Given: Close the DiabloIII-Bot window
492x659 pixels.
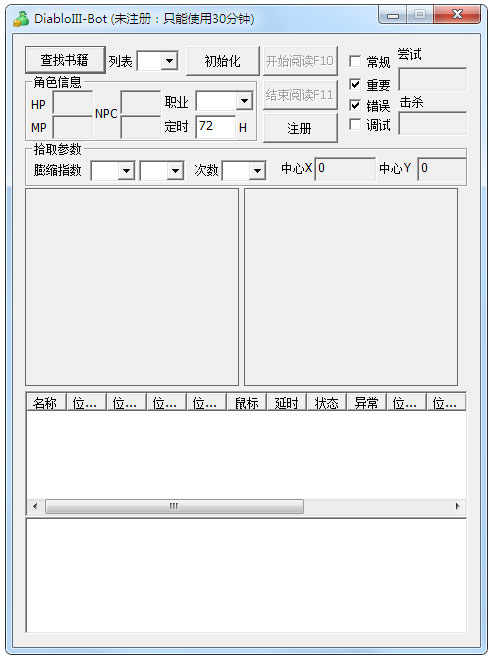Looking at the screenshot, I should [457, 15].
